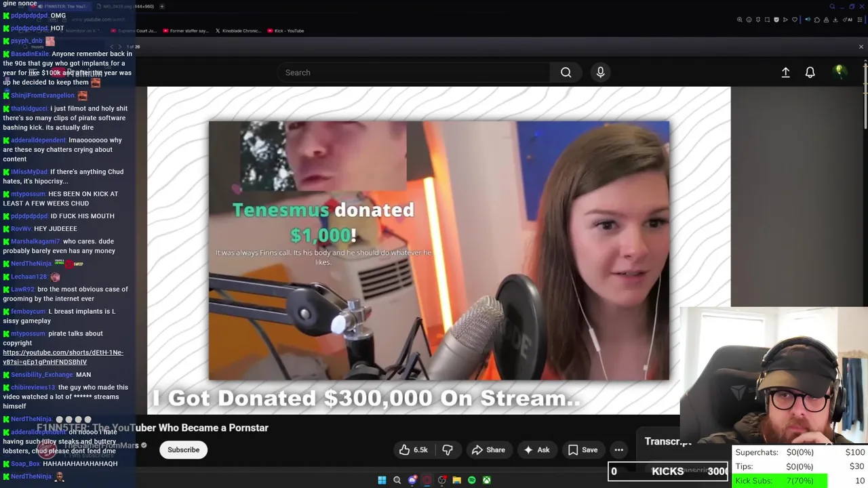Open File Explorer from the taskbar
Image resolution: width=868 pixels, height=488 pixels.
pyautogui.click(x=456, y=480)
